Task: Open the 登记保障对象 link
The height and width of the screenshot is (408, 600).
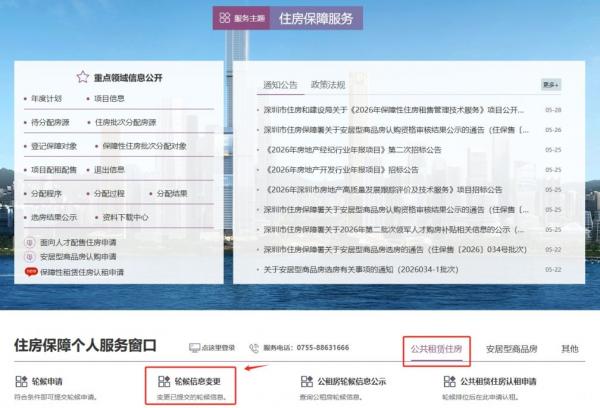Action: point(54,146)
